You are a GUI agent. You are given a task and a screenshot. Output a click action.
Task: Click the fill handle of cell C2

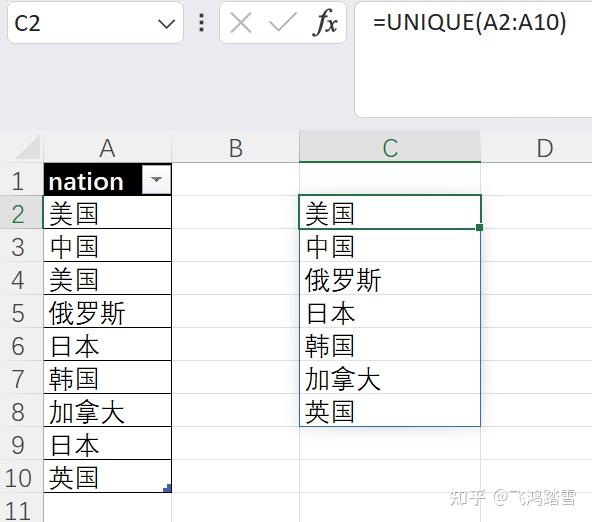coord(479,227)
